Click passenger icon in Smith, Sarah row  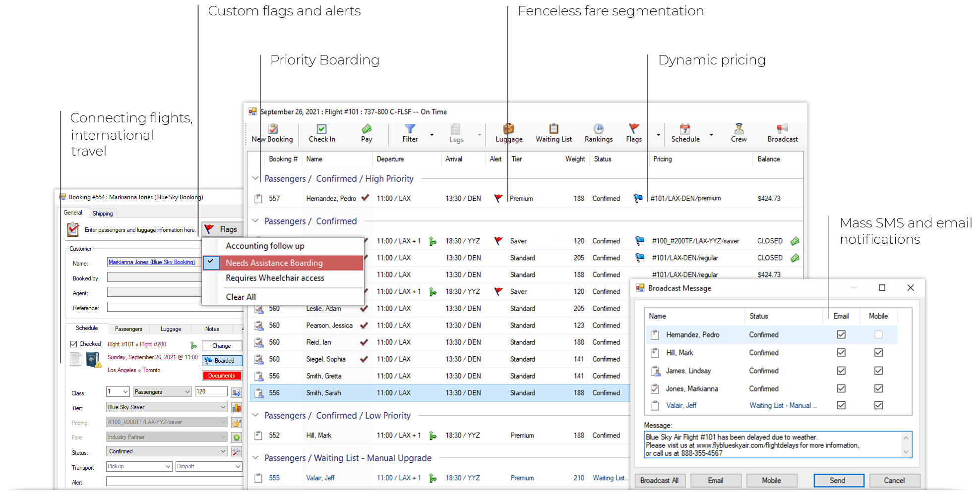tap(259, 393)
